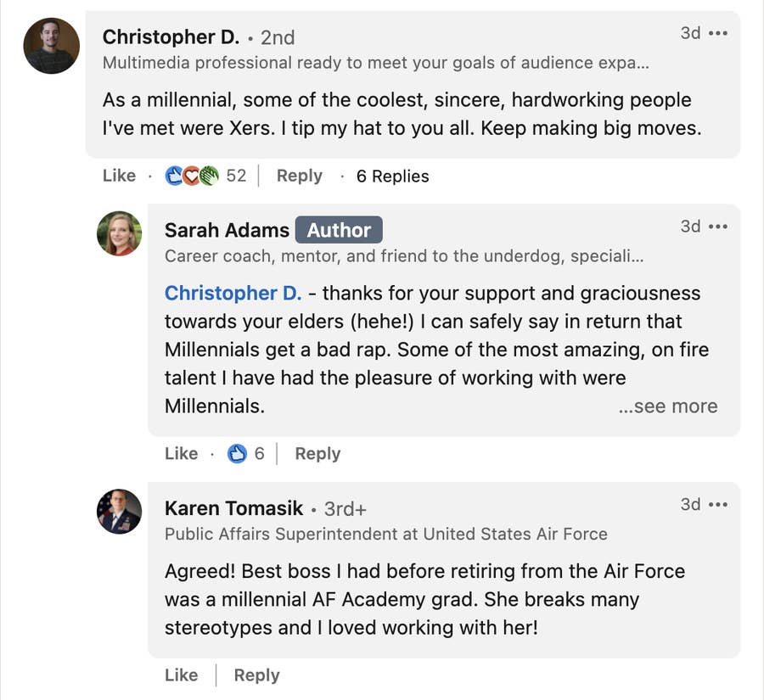Reply to Karen Tomasik's comment
The image size is (764, 700).
(256, 675)
